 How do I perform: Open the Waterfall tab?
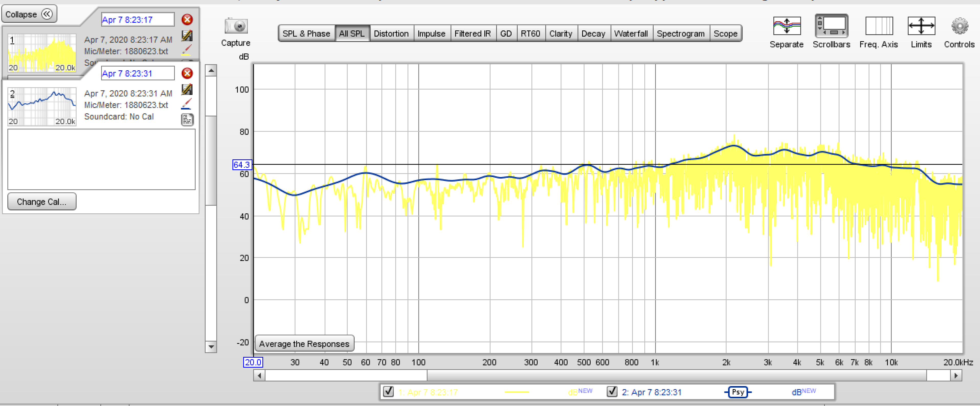[631, 34]
